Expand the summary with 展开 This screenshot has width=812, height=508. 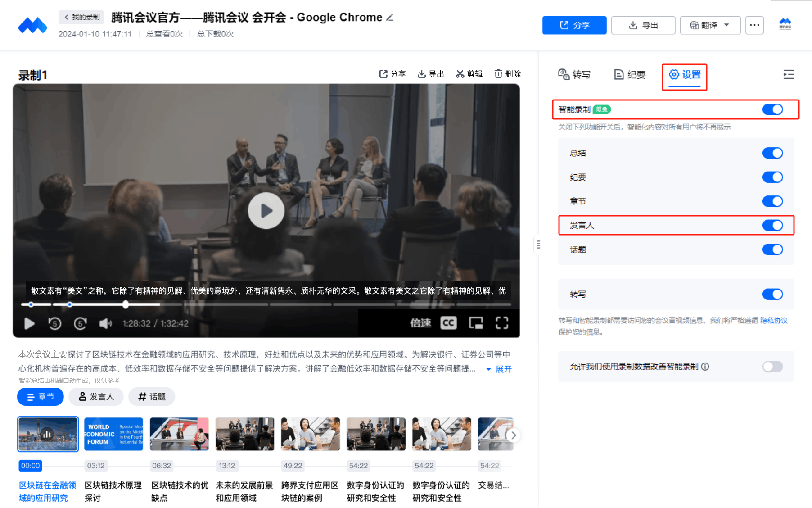(499, 369)
